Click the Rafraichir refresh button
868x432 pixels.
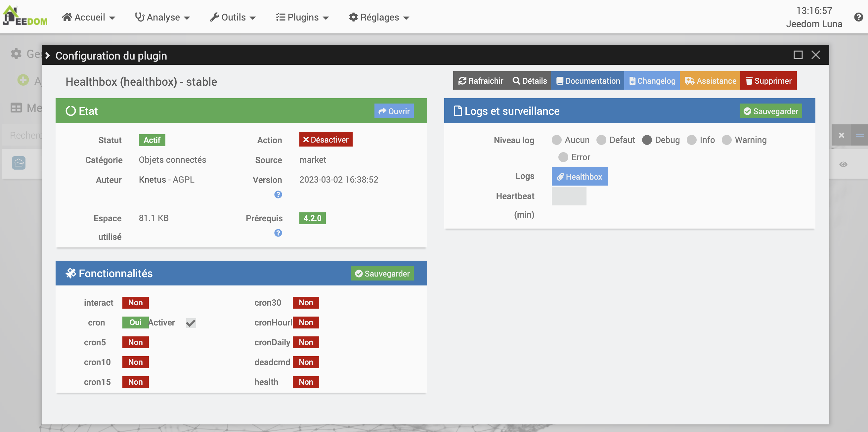pos(480,81)
